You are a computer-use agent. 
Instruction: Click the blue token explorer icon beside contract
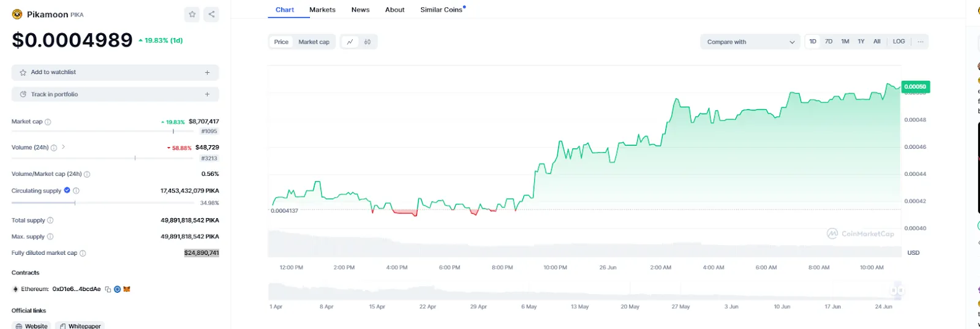pos(117,289)
